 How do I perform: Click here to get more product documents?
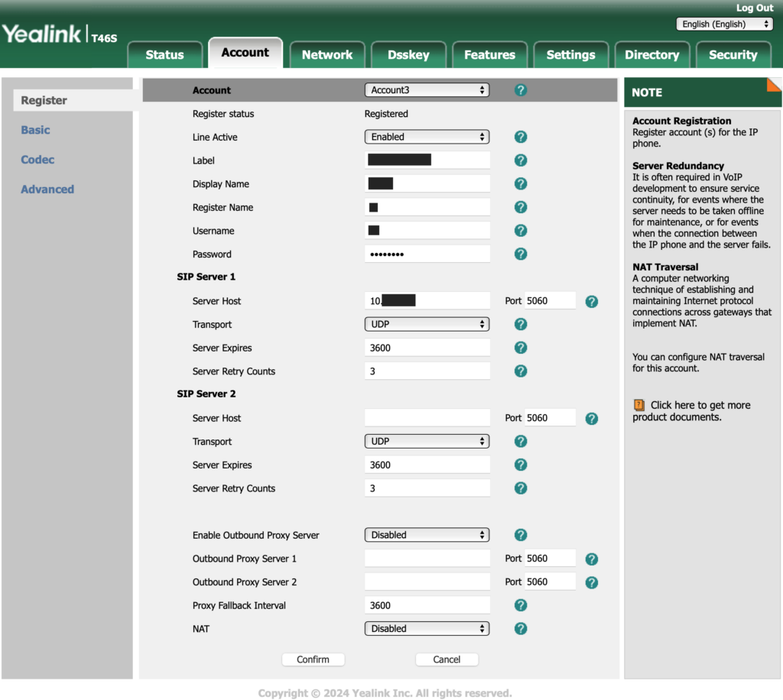691,411
